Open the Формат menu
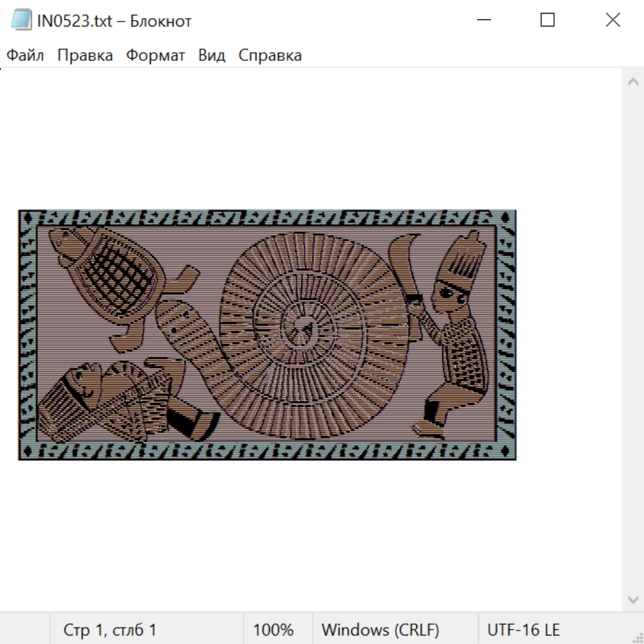The height and width of the screenshot is (644, 644). click(155, 55)
